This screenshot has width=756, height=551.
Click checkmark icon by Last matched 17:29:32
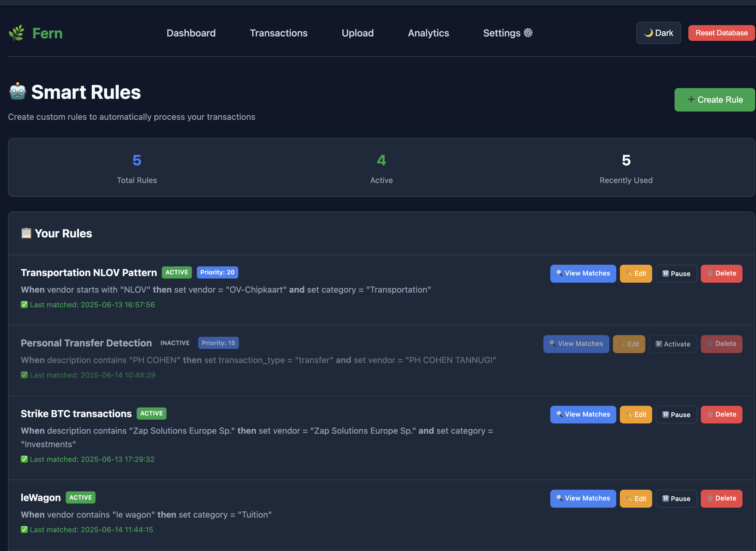coord(24,459)
